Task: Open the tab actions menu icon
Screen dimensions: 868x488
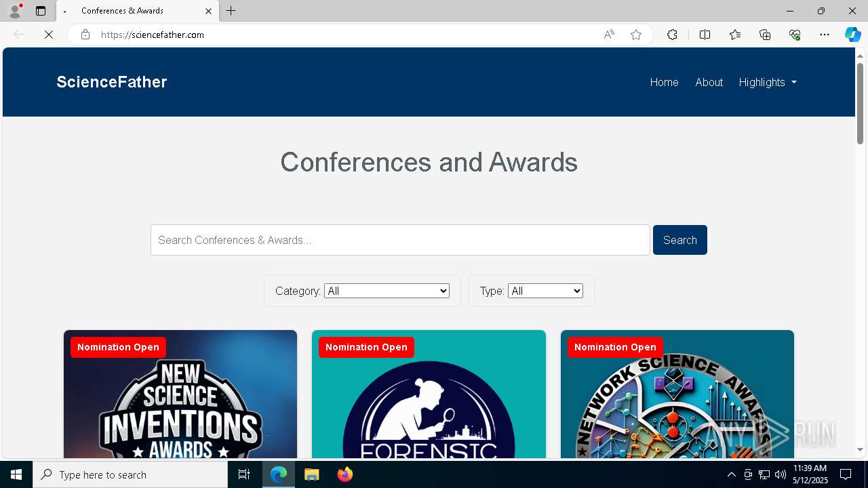Action: (41, 11)
